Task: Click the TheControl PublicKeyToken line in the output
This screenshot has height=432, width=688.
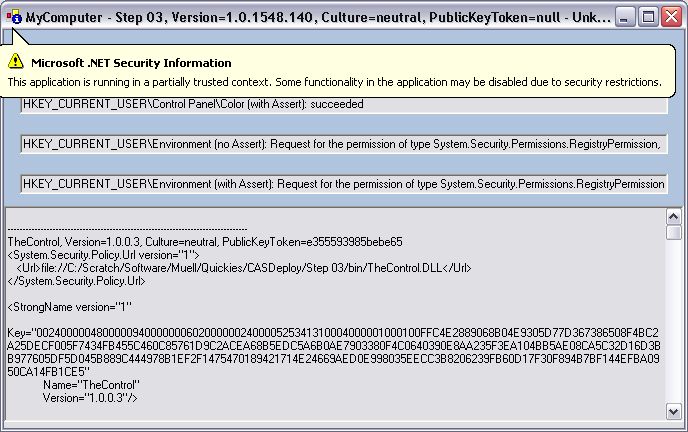Action: pyautogui.click(x=205, y=242)
